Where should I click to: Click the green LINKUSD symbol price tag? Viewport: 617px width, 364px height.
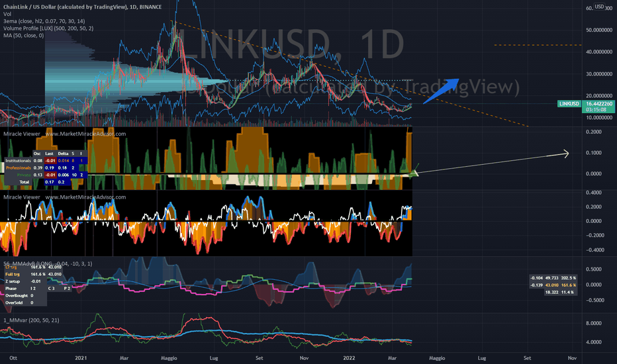(569, 103)
